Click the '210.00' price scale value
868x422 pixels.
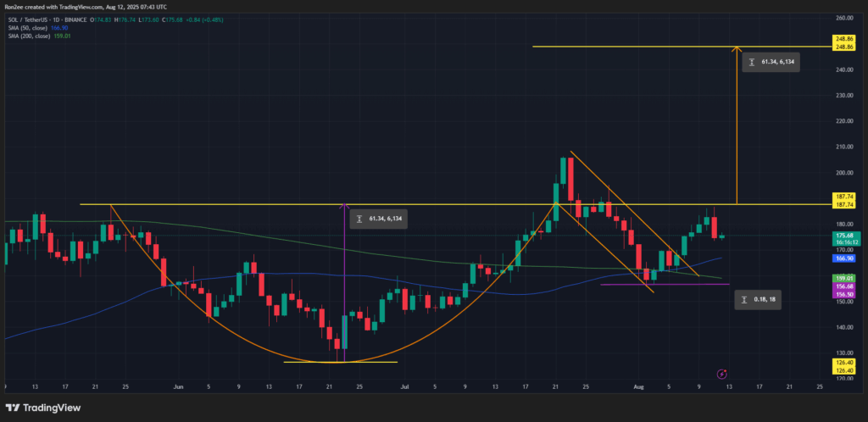843,147
